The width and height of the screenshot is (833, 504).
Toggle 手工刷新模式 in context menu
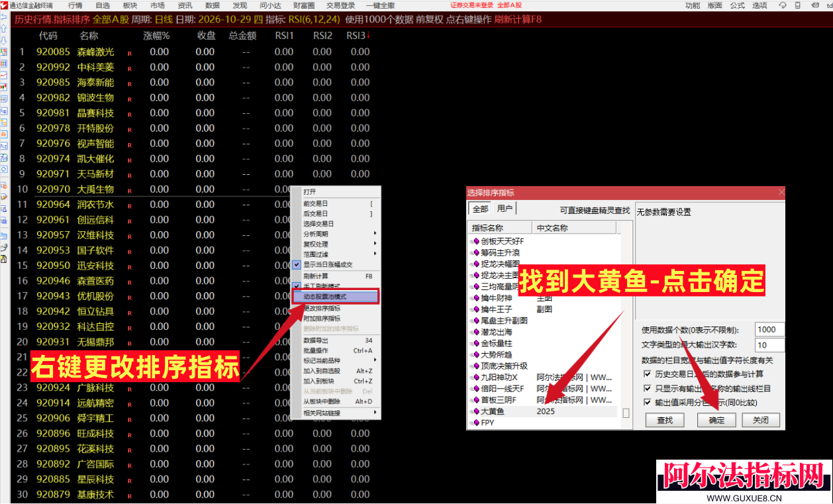click(x=336, y=285)
